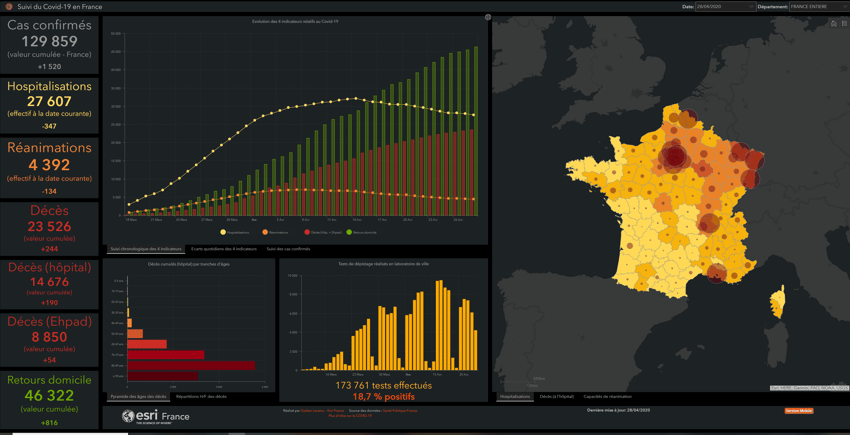Viewport: 850px width, 435px height.
Task: Click the Marseille area circle on map
Action: click(717, 273)
